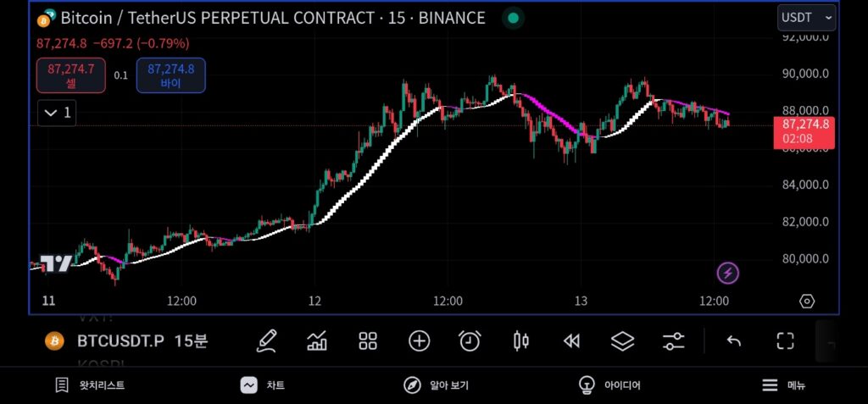This screenshot has width=868, height=404.
Task: Tap the 90,000.0 price axis label
Action: pyautogui.click(x=805, y=74)
